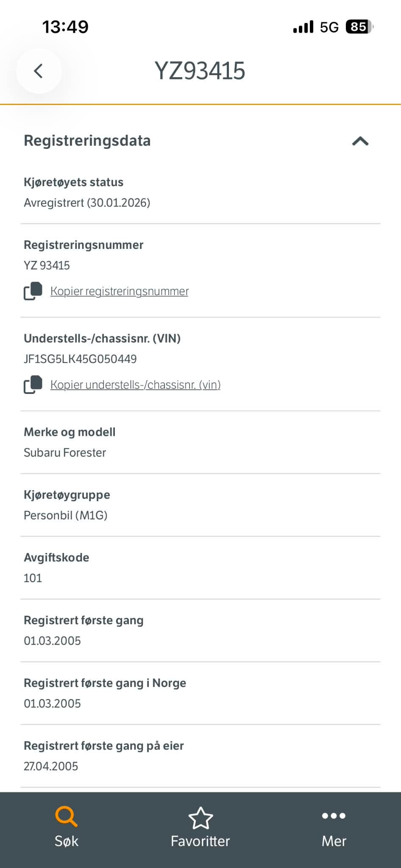Tap the battery indicator in status bar

point(359,27)
